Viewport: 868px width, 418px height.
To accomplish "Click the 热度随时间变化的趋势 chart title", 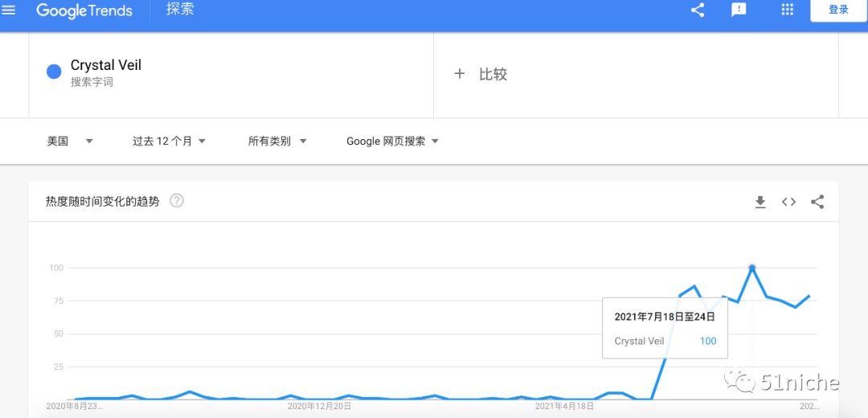I will coord(102,202).
